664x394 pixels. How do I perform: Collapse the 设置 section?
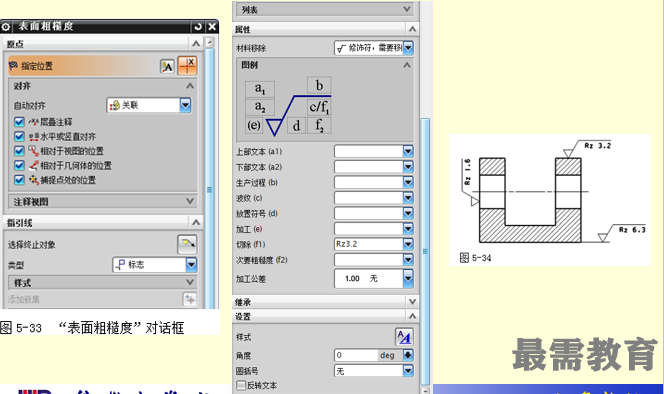point(412,316)
